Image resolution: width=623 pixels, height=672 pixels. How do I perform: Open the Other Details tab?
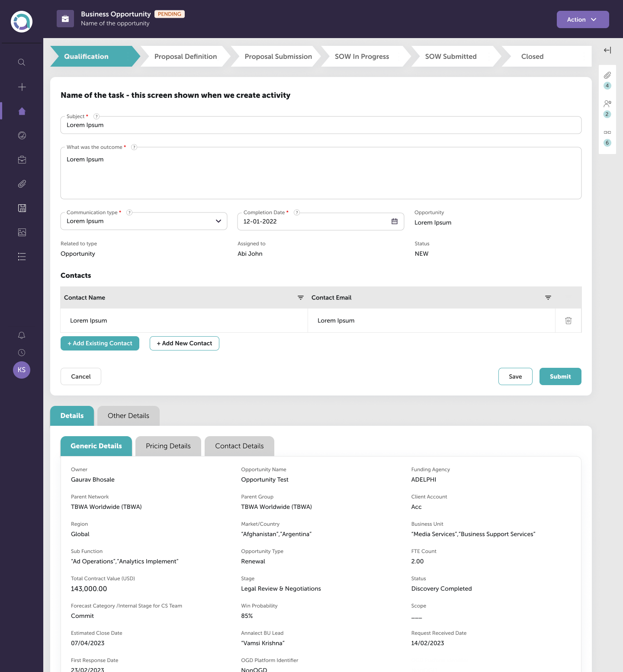128,416
